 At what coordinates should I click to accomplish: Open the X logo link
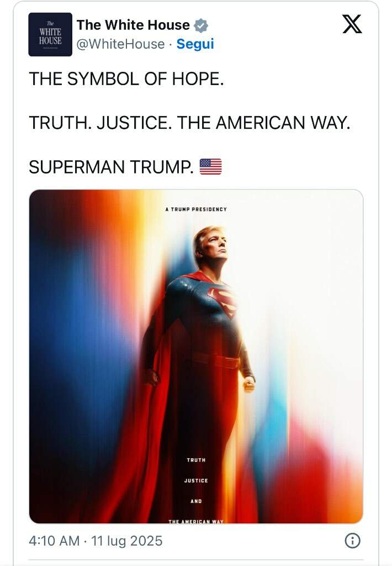pos(352,24)
